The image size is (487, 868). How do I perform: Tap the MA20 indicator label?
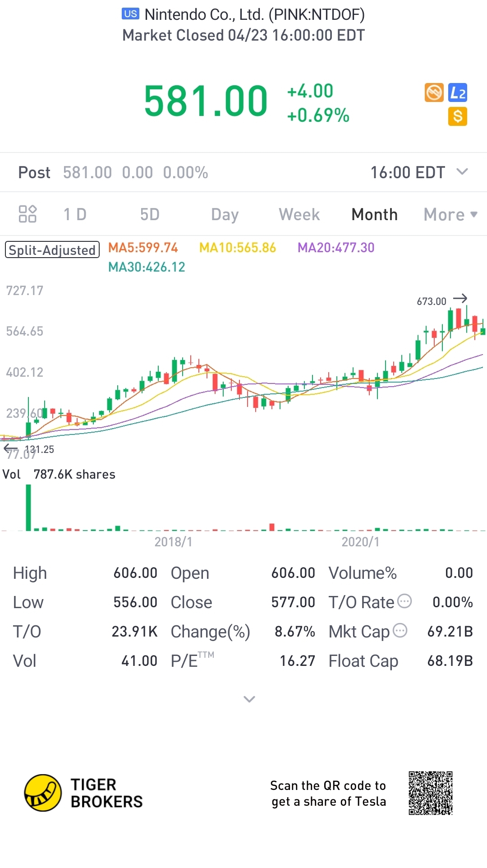coord(336,248)
